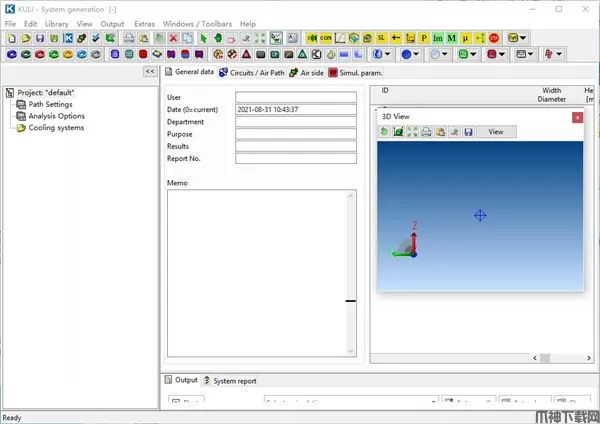600x424 pixels.
Task: Select Path Settings in project tree
Action: 50,104
